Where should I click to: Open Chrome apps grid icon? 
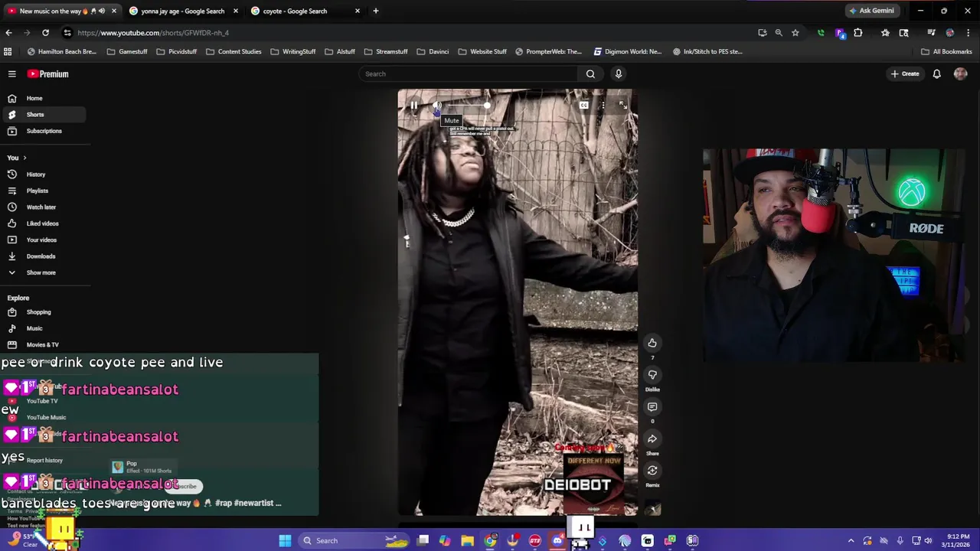(8, 52)
